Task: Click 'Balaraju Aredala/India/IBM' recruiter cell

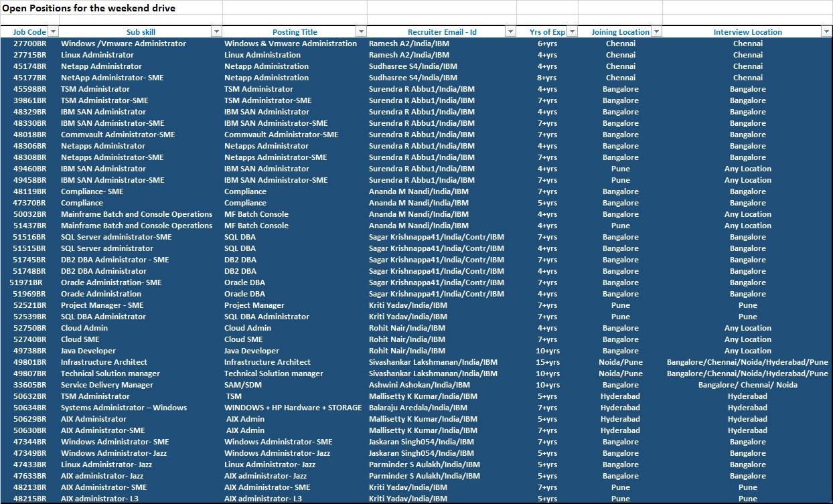Action: (x=418, y=408)
